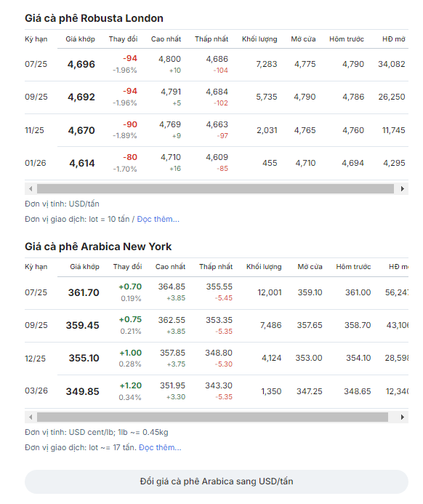Open the Đọc thêm link under the Robusta table
The width and height of the screenshot is (423, 504).
tap(158, 219)
